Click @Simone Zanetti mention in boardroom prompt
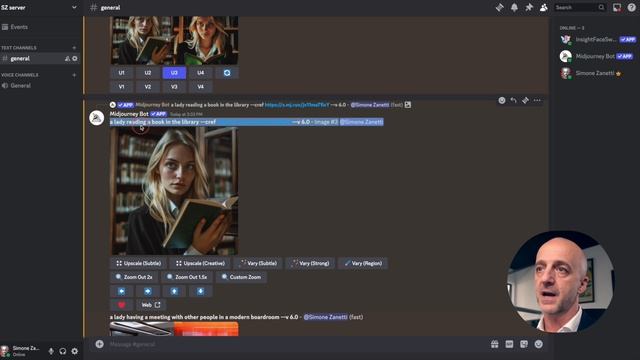The image size is (640, 360). (x=326, y=317)
